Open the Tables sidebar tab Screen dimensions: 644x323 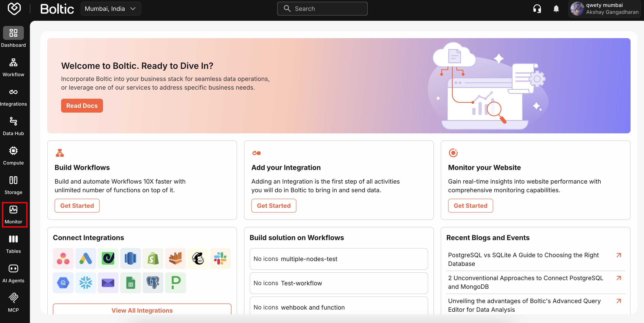13,244
